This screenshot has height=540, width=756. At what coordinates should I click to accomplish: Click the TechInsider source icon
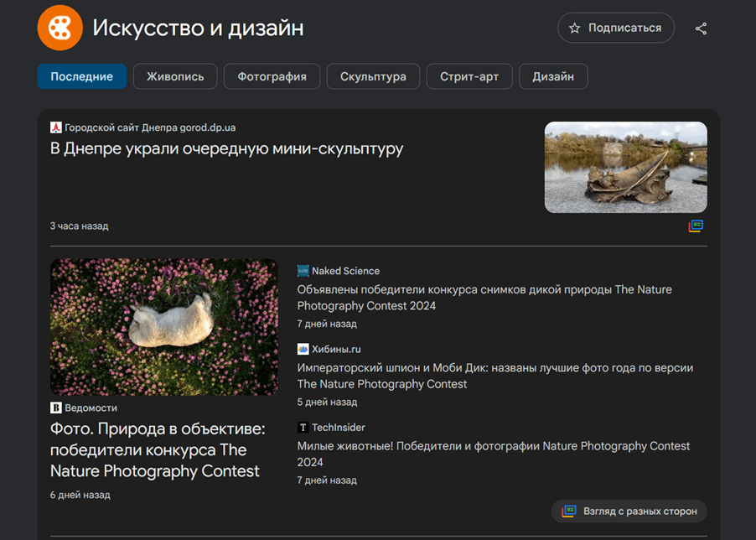[303, 428]
